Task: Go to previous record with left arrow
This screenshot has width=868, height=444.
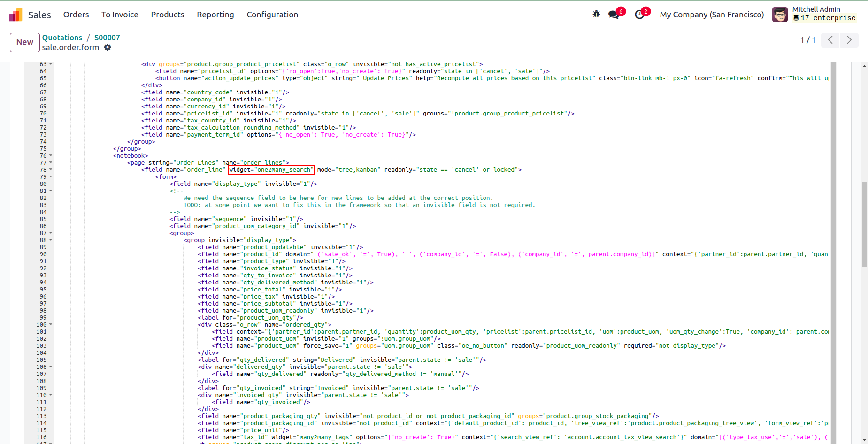Action: coord(830,40)
